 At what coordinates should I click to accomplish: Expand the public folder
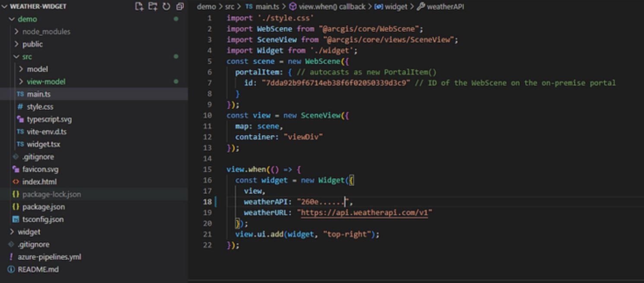pyautogui.click(x=32, y=44)
